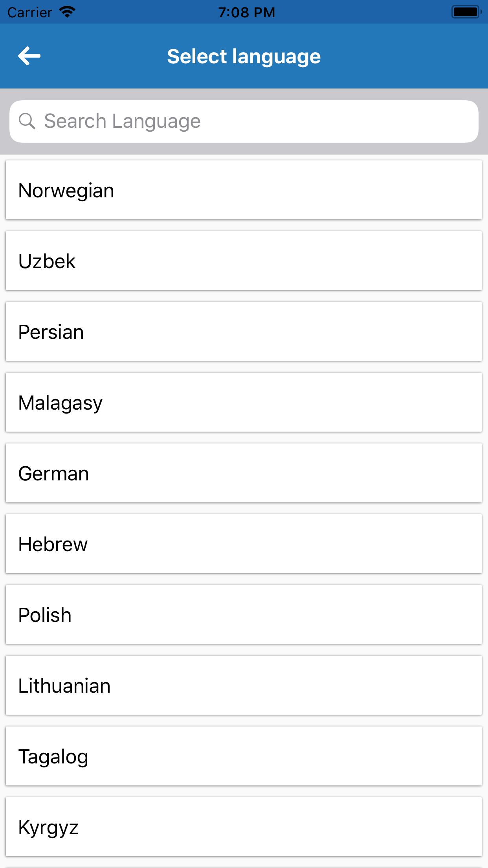Choose the Uzbek language option

(244, 261)
